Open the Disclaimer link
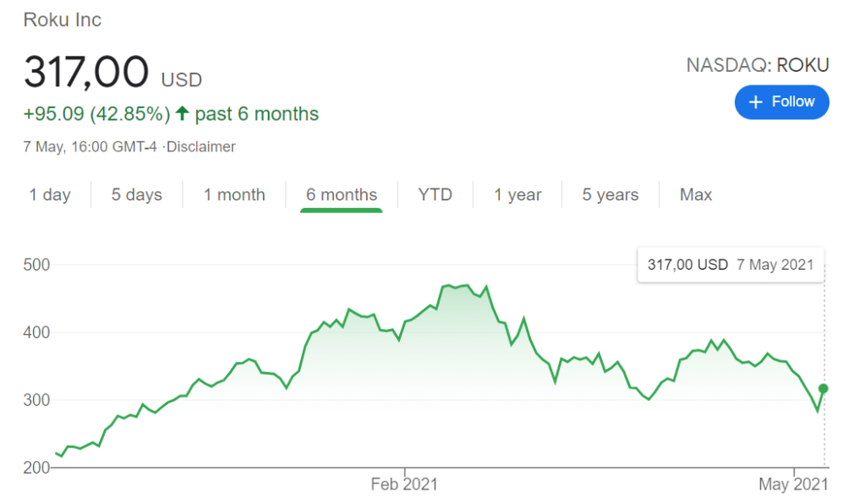 click(x=200, y=147)
